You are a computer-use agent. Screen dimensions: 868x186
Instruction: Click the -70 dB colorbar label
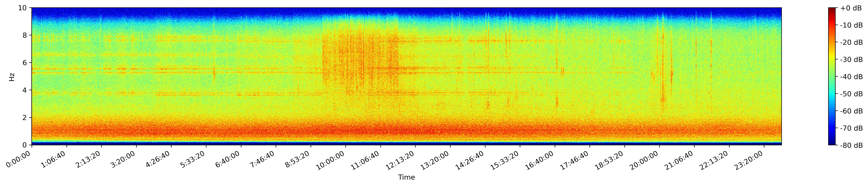[852, 128]
